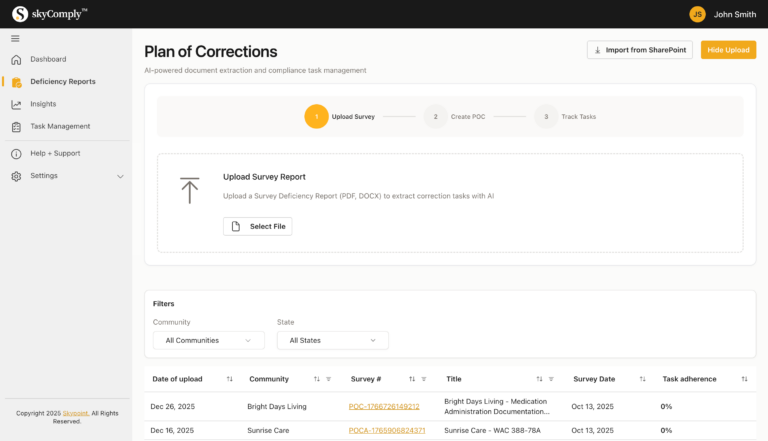This screenshot has height=441, width=768.
Task: Open the All States dropdown
Action: (332, 340)
